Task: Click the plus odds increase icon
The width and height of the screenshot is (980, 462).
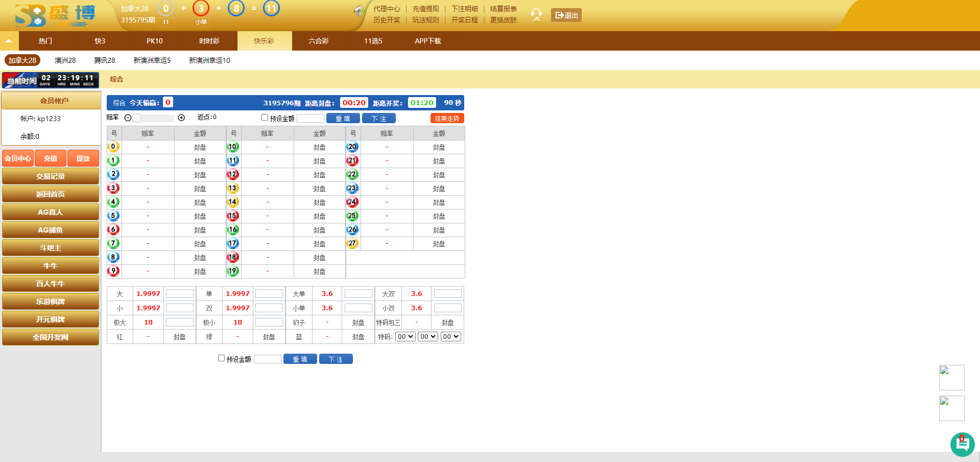Action: (181, 118)
